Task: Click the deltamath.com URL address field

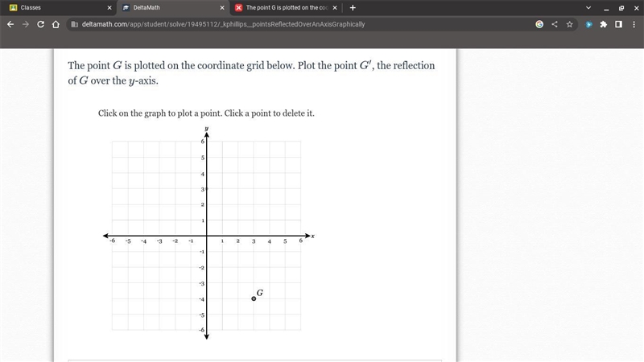Action: tap(223, 24)
